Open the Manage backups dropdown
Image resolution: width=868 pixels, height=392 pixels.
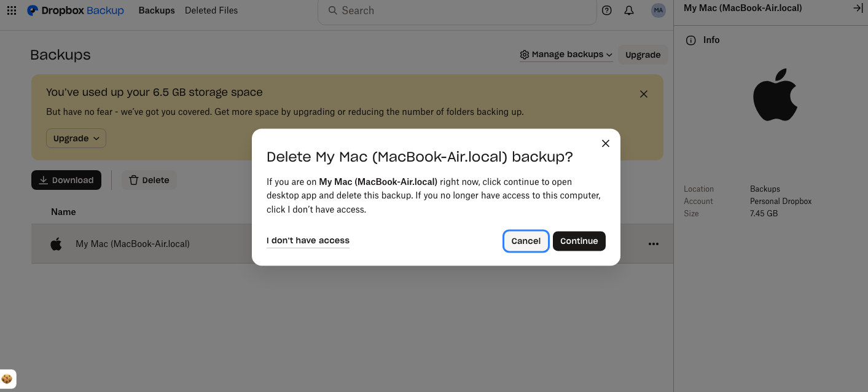tap(566, 54)
